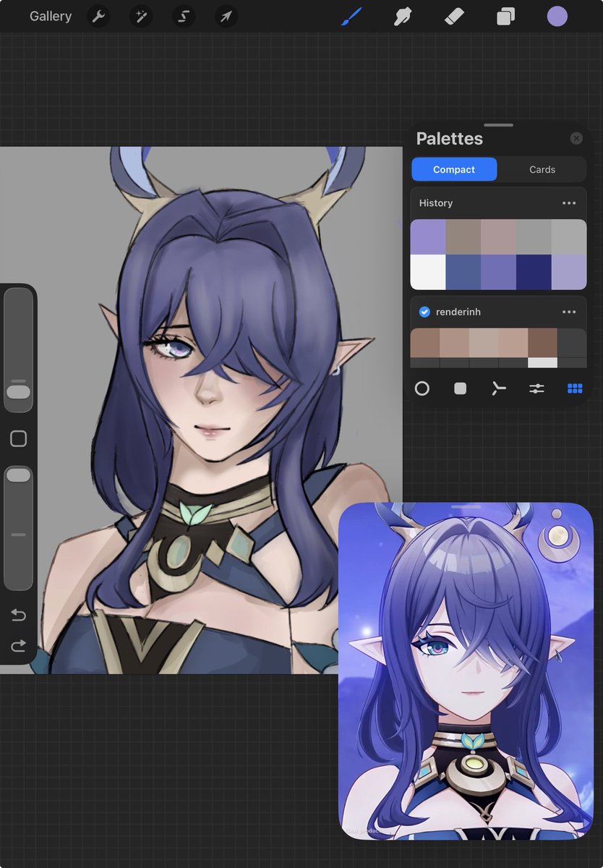
Task: Activate the Transform arrow tool
Action: coord(226,16)
